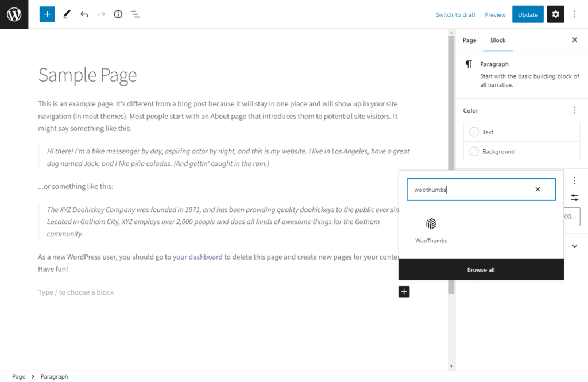Open the your dashboard link
The height and width of the screenshot is (382, 588).
point(198,257)
